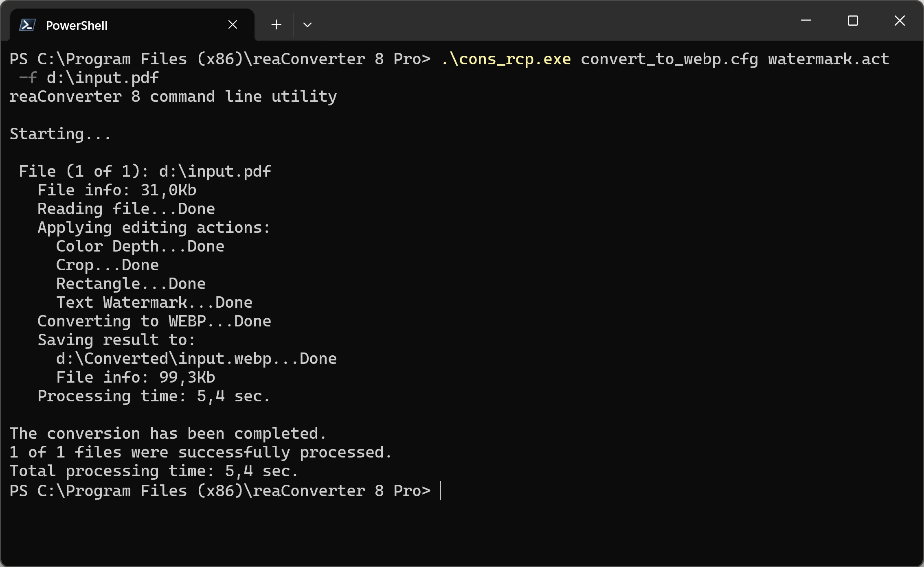
Task: Click the watermark.act argument text
Action: pos(828,59)
